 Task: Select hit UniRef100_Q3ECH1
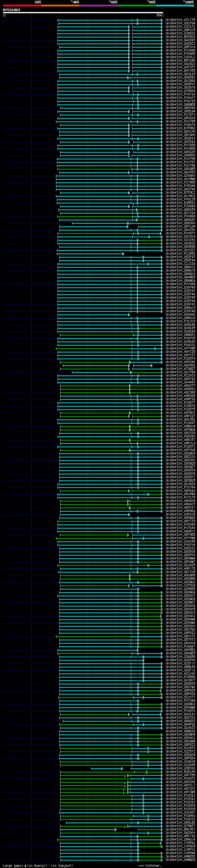pyautogui.click(x=180, y=768)
